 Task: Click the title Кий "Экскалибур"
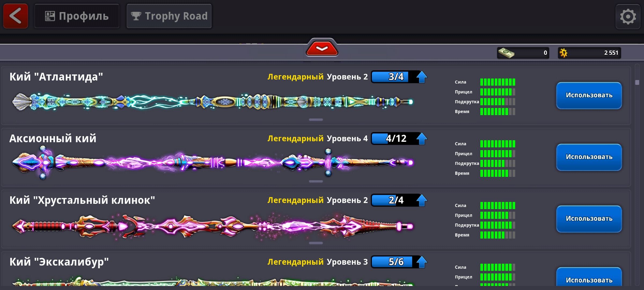[59, 262]
